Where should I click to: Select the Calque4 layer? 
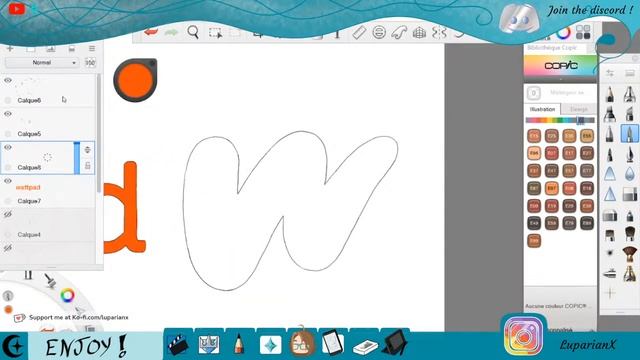click(x=48, y=224)
